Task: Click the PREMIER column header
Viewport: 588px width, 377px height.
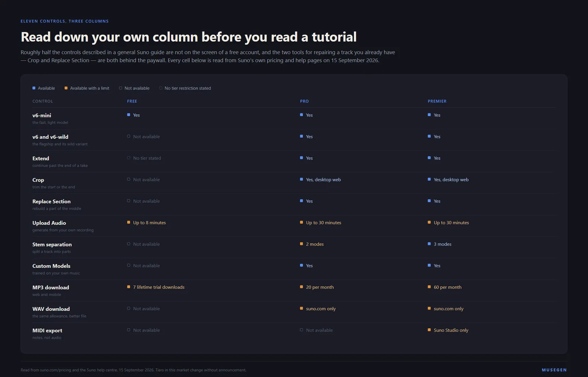Action: 437,101
